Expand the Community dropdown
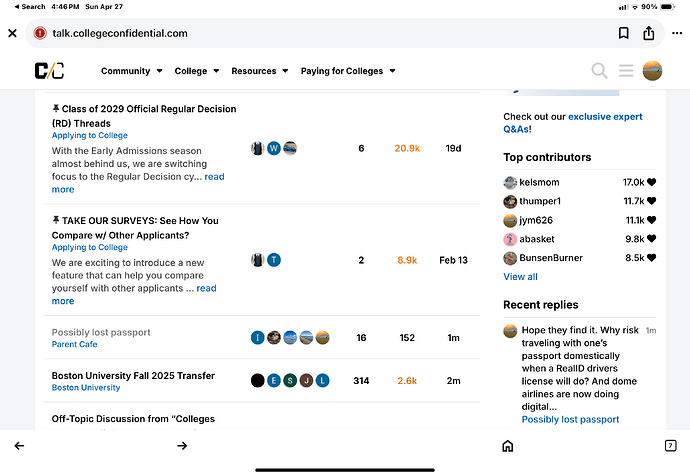This screenshot has height=475, width=690. click(x=132, y=71)
